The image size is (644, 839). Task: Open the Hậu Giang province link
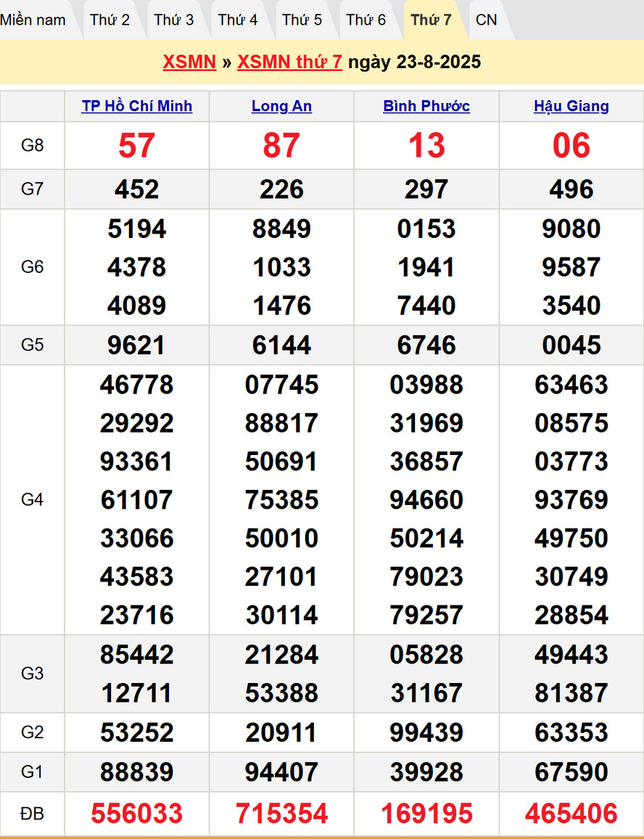[571, 106]
